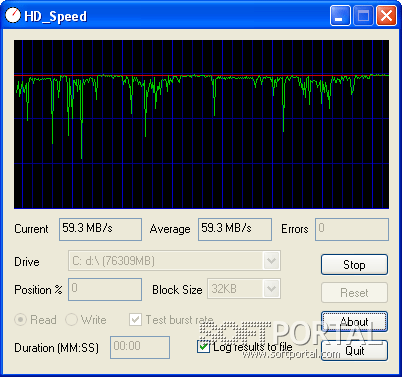Stop the speed test
The height and width of the screenshot is (377, 402).
(x=354, y=265)
